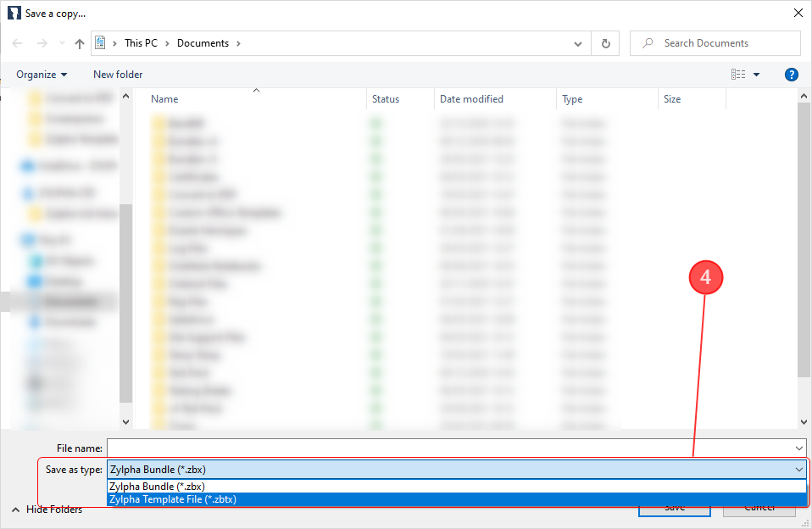Viewport: 812px width, 529px height.
Task: Click the back navigation arrow
Action: point(17,42)
